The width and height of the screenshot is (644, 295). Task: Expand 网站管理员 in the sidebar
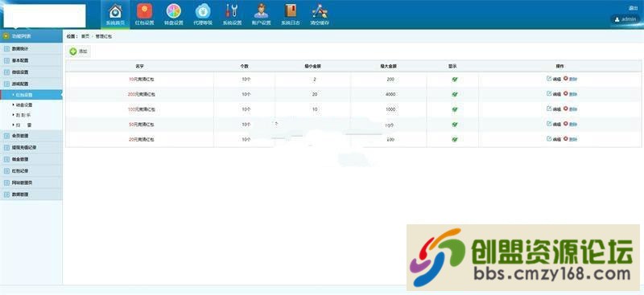(31, 182)
